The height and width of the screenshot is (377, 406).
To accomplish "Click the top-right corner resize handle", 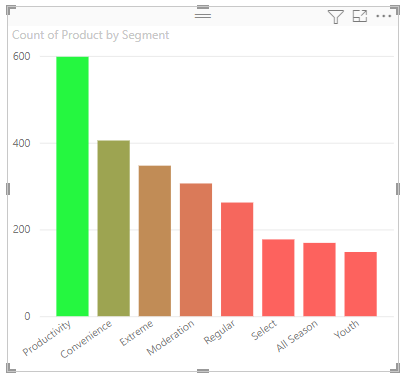I will coord(395,10).
